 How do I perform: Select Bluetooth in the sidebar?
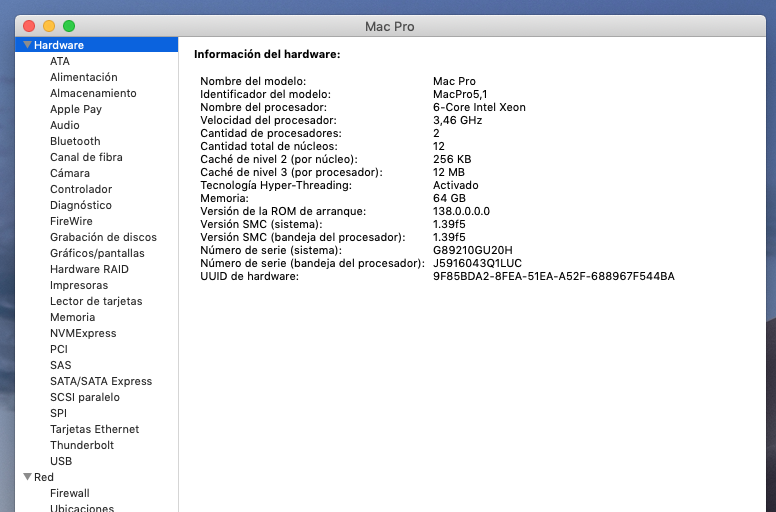tap(75, 141)
